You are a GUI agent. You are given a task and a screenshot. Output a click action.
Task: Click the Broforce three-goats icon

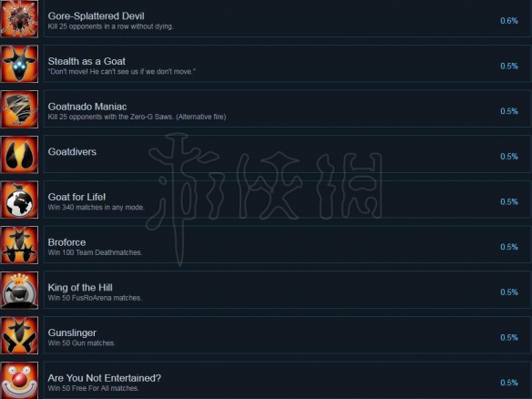tap(19, 245)
